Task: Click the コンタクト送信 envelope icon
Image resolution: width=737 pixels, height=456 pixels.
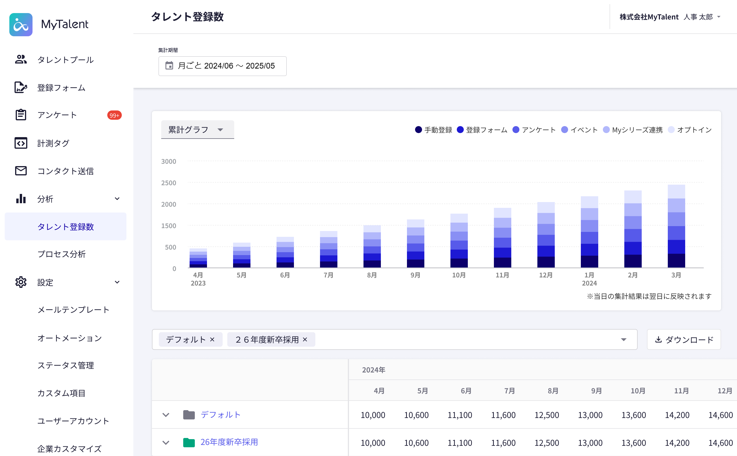Action: [x=21, y=171]
